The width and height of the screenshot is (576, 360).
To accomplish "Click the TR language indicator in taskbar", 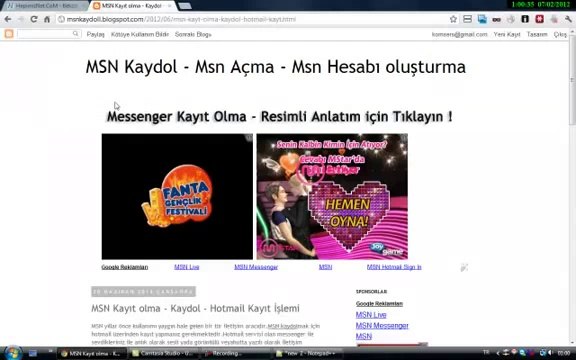I will point(486,352).
